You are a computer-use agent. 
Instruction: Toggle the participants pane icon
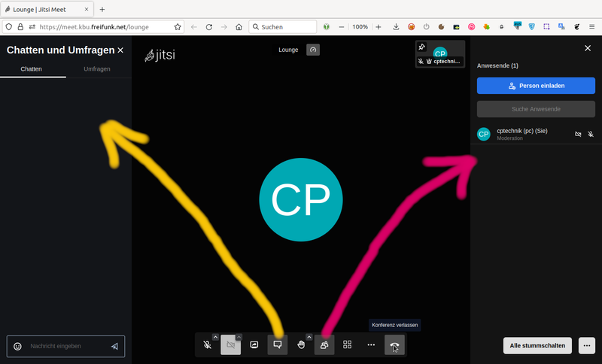(x=324, y=345)
